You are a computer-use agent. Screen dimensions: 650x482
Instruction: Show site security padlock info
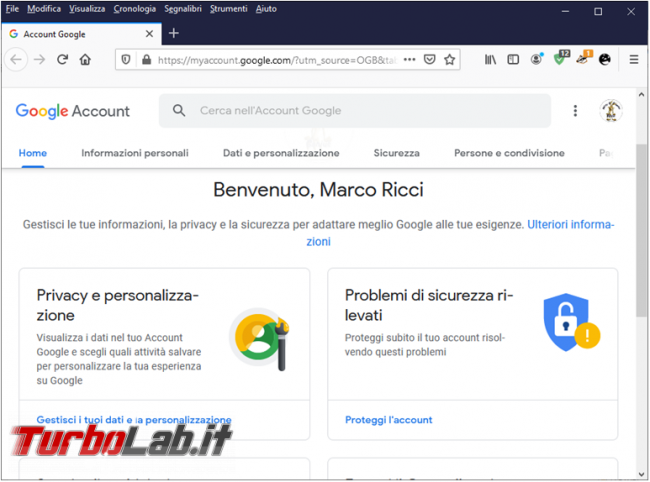pos(146,60)
